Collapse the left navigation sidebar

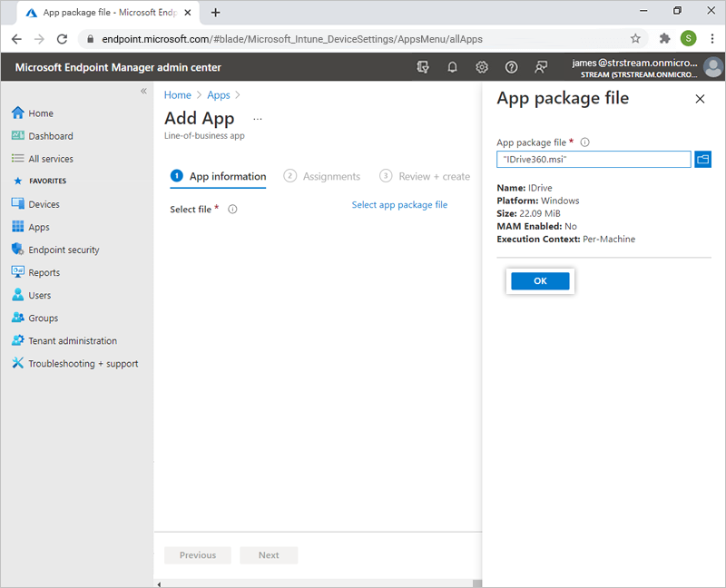(143, 92)
